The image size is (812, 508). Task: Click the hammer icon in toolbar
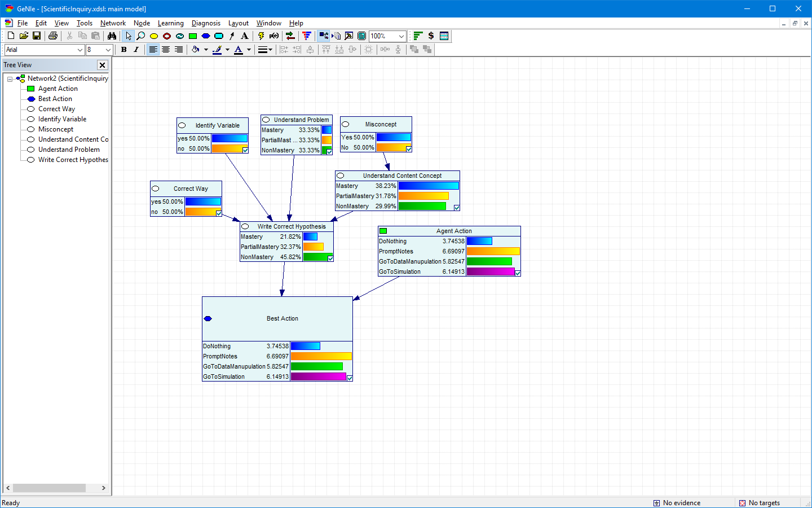[349, 36]
